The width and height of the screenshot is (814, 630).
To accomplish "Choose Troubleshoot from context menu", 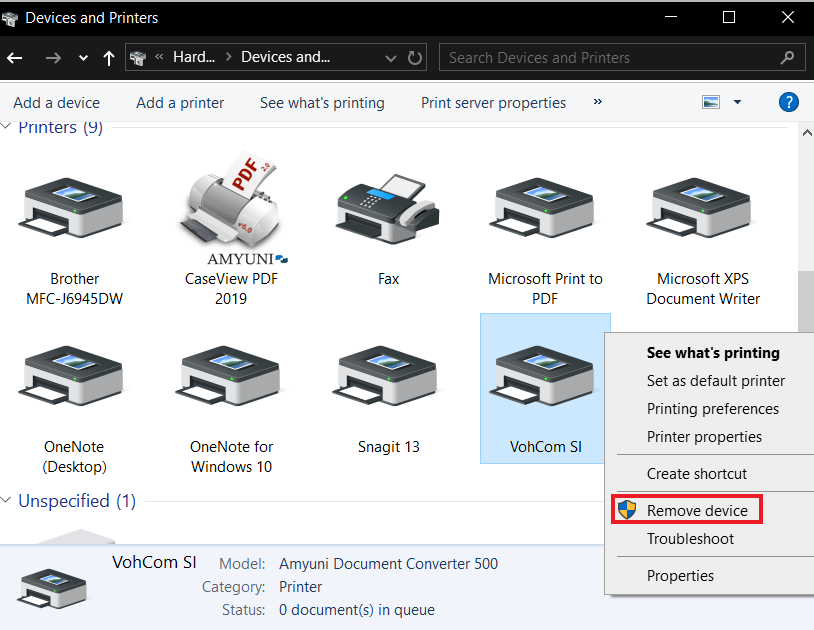I will [690, 539].
